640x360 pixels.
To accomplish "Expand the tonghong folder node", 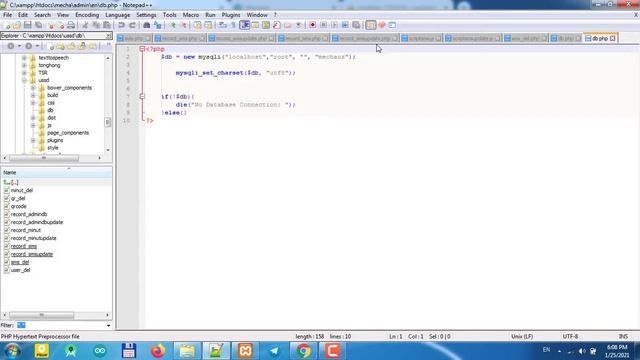I will (x=24, y=65).
